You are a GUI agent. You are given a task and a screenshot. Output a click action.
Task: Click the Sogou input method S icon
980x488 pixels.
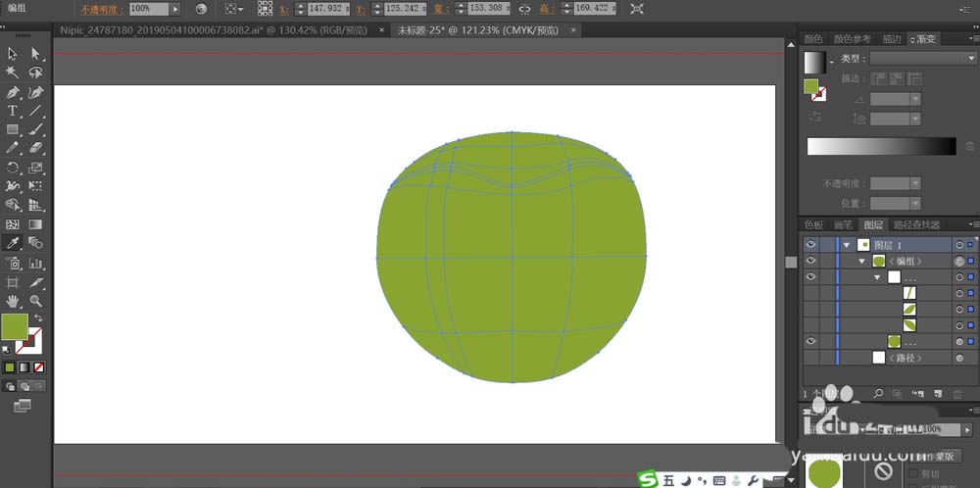click(x=649, y=479)
